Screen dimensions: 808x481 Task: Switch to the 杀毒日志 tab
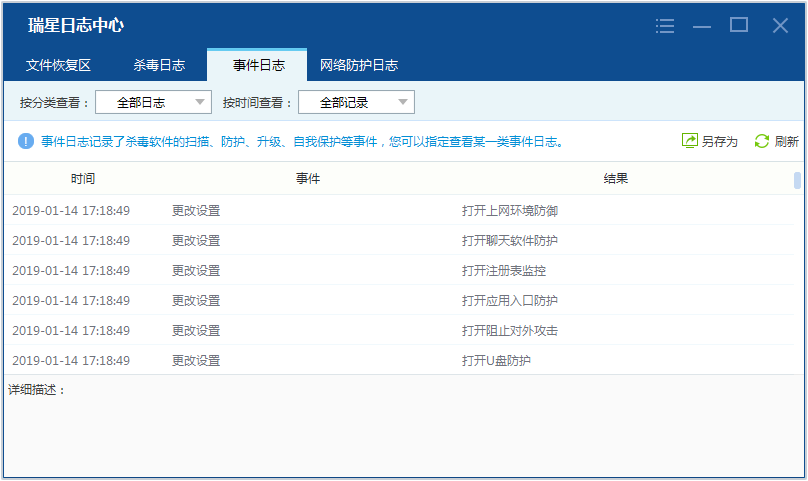tap(159, 65)
